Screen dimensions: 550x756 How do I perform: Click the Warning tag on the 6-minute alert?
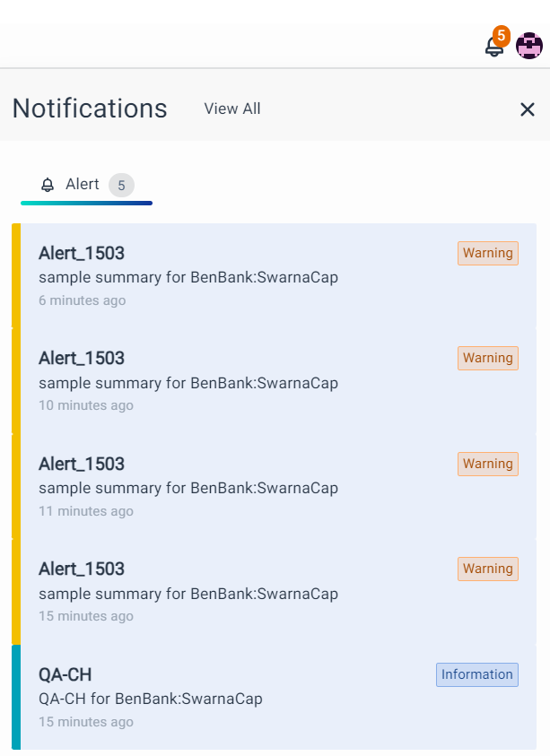(x=488, y=253)
